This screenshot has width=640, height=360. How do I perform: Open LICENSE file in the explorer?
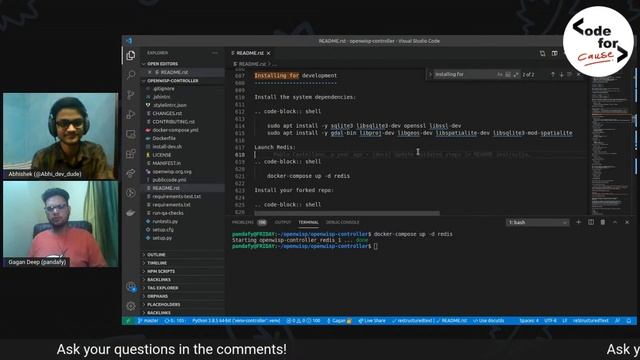point(162,155)
